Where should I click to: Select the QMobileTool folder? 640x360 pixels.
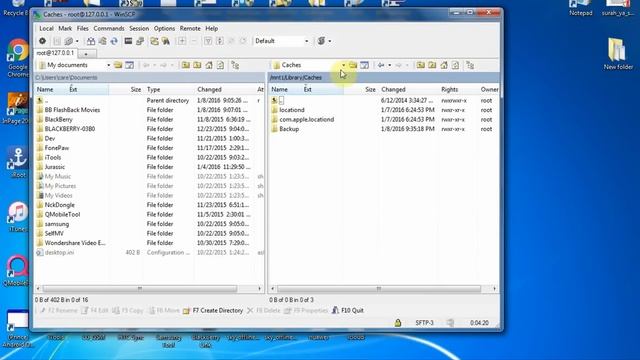[x=62, y=214]
